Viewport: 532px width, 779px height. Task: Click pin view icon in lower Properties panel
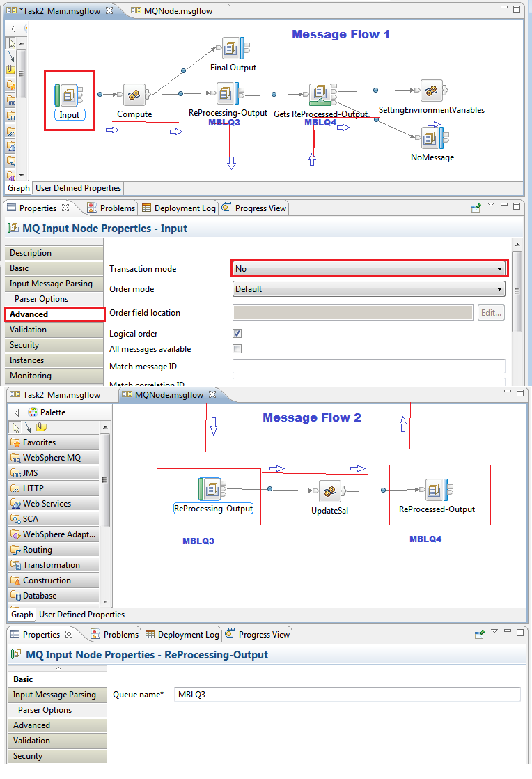click(479, 635)
